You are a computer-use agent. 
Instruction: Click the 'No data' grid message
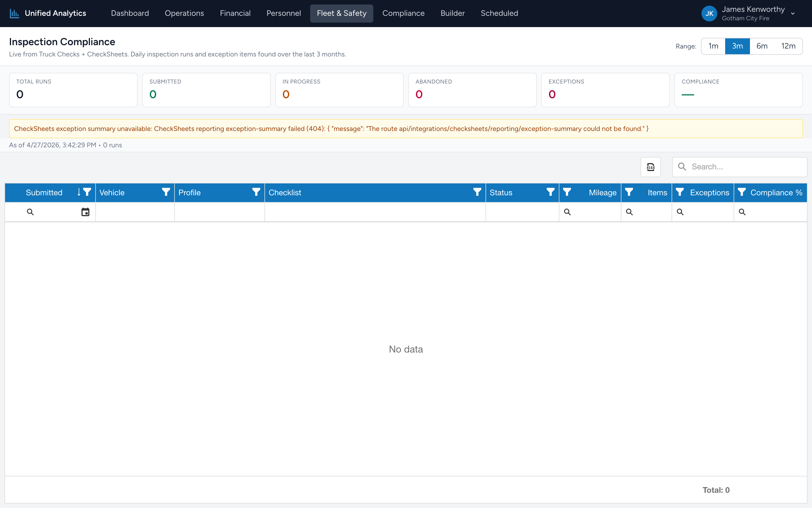406,349
